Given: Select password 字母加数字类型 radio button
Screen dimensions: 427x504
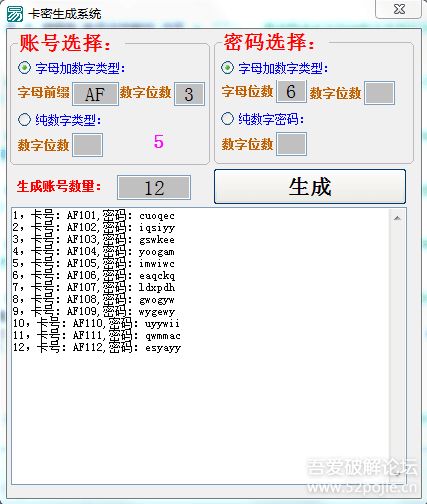Looking at the screenshot, I should point(227,68).
